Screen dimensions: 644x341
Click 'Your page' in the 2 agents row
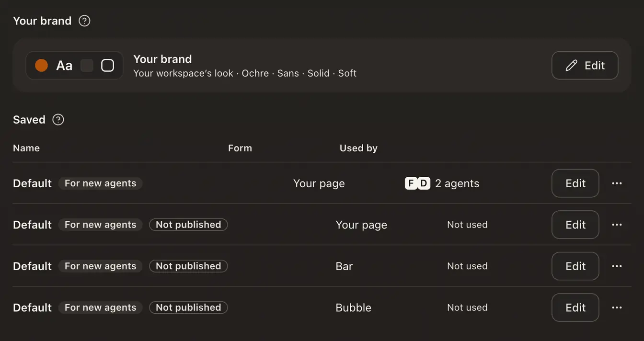click(319, 183)
